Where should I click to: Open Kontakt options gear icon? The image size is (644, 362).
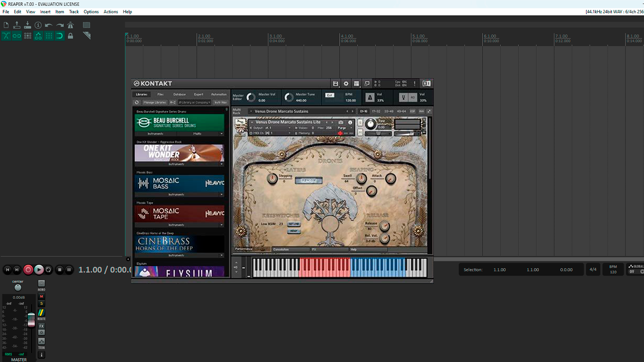346,83
